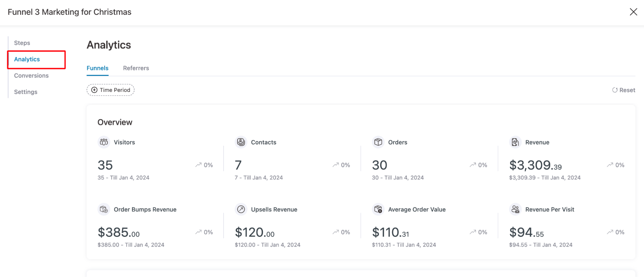
Task: Click trend arrow in Order Bumps Revenue
Action: coord(198,232)
